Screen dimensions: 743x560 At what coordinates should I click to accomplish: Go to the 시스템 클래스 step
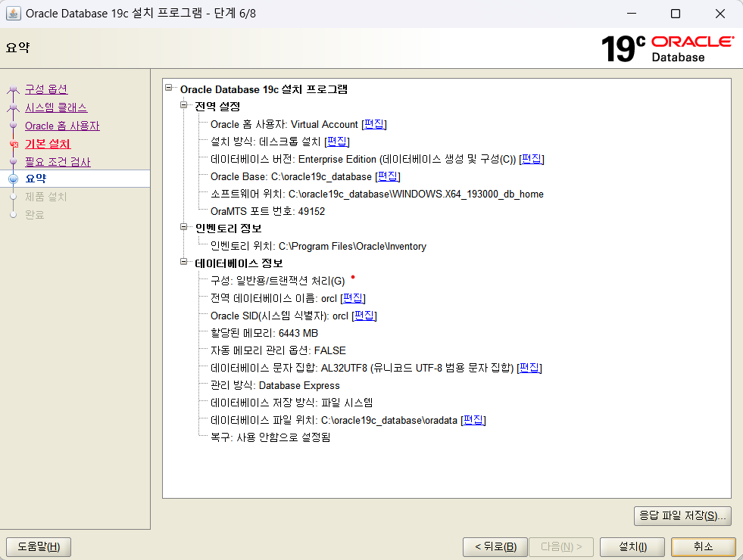tap(56, 107)
